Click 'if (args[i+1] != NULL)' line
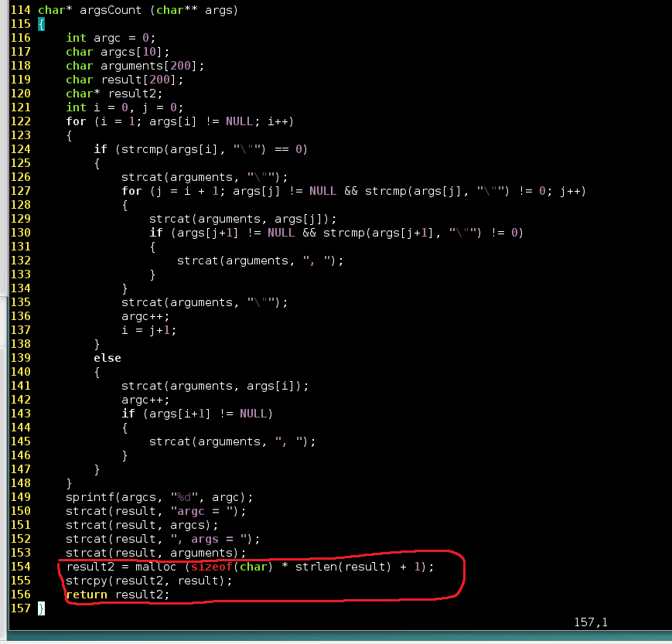This screenshot has width=672, height=644. point(197,414)
